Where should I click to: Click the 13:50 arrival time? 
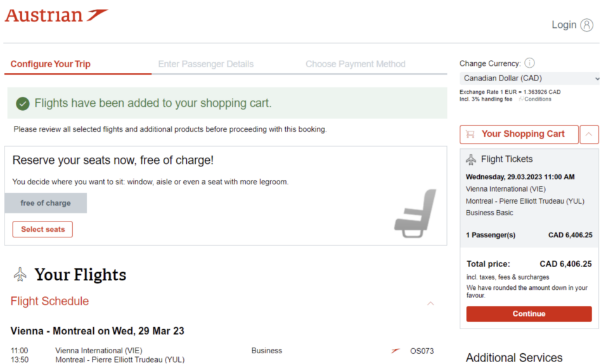click(x=19, y=360)
